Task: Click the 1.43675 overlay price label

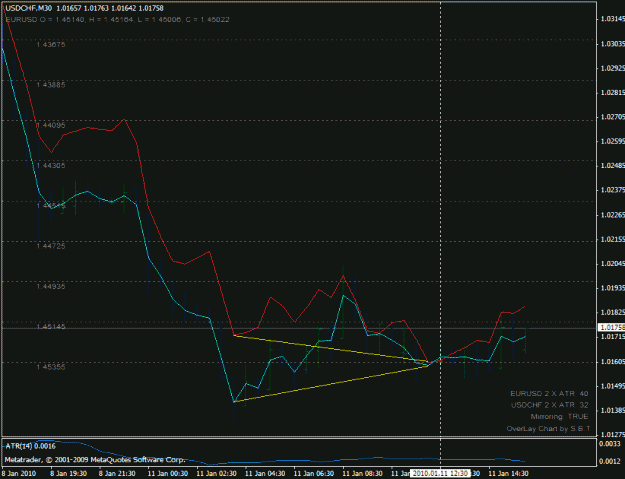Action: coord(51,45)
